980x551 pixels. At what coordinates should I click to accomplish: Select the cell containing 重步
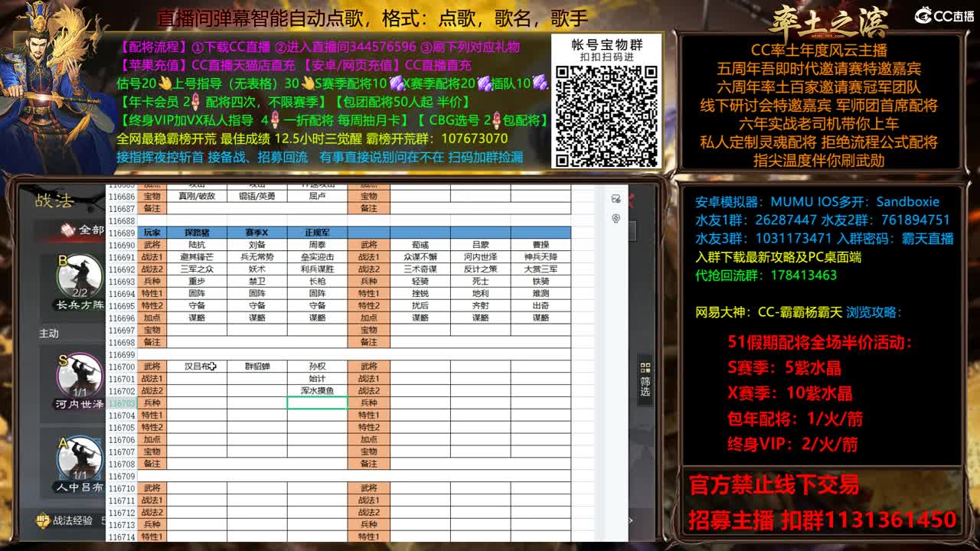point(196,281)
